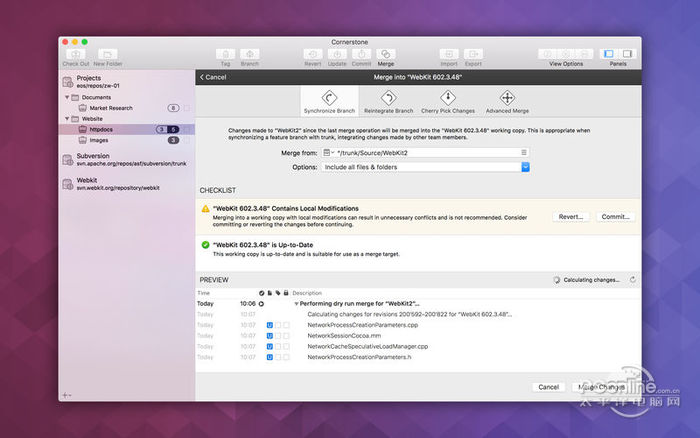Click the Revert… button in checklist

571,216
